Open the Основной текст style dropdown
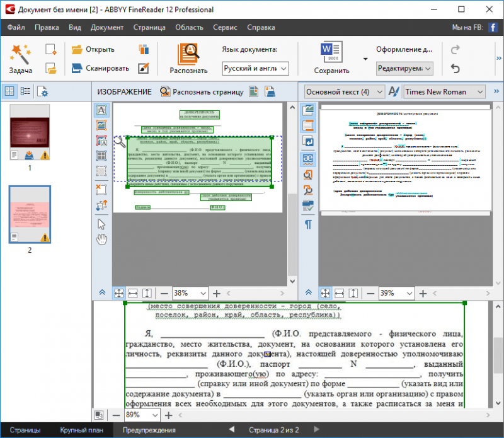Screen dimensions: 504x438 [x=344, y=92]
